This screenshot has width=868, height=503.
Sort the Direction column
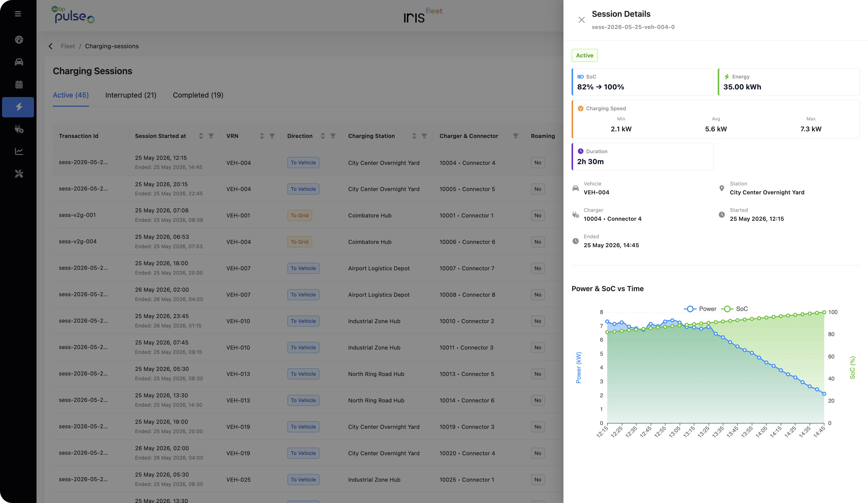pos(323,136)
